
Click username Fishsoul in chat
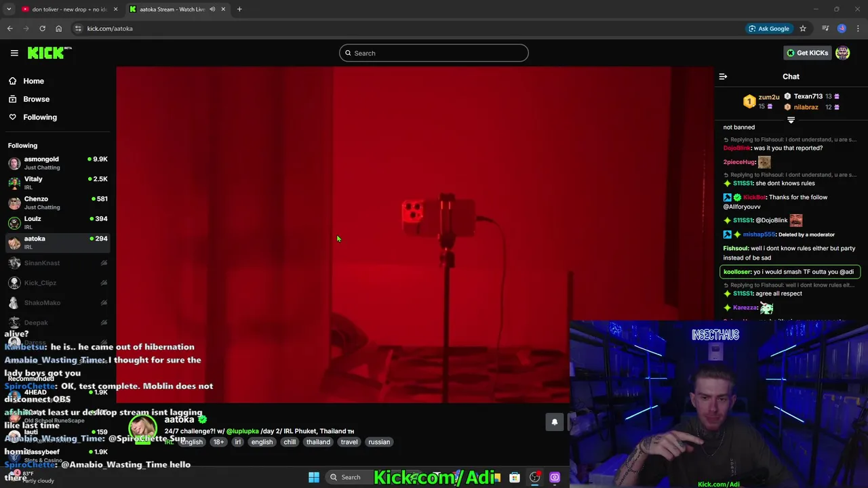pos(736,249)
